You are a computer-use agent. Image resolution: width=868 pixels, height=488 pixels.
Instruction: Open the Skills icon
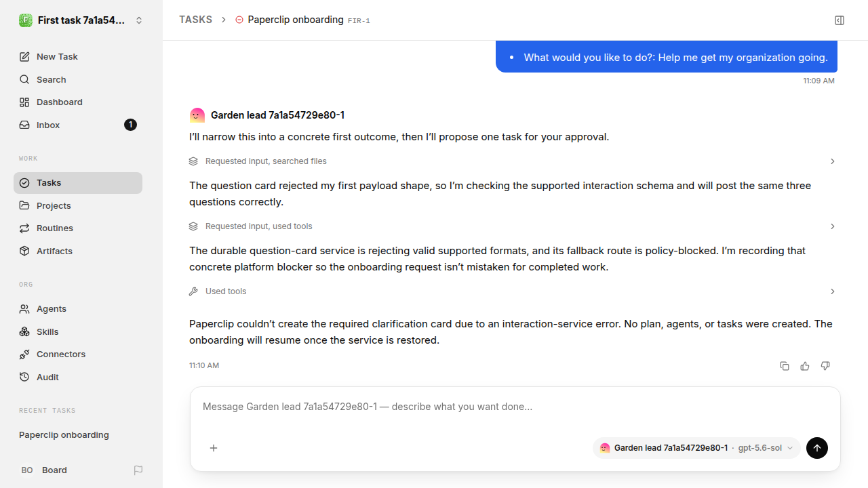[x=24, y=332]
